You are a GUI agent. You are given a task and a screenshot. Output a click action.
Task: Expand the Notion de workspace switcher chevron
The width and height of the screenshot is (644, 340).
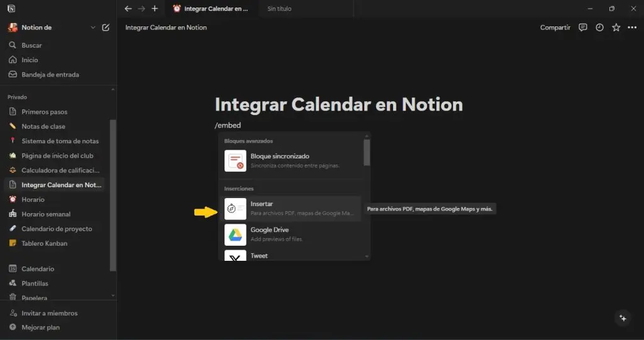tap(93, 28)
